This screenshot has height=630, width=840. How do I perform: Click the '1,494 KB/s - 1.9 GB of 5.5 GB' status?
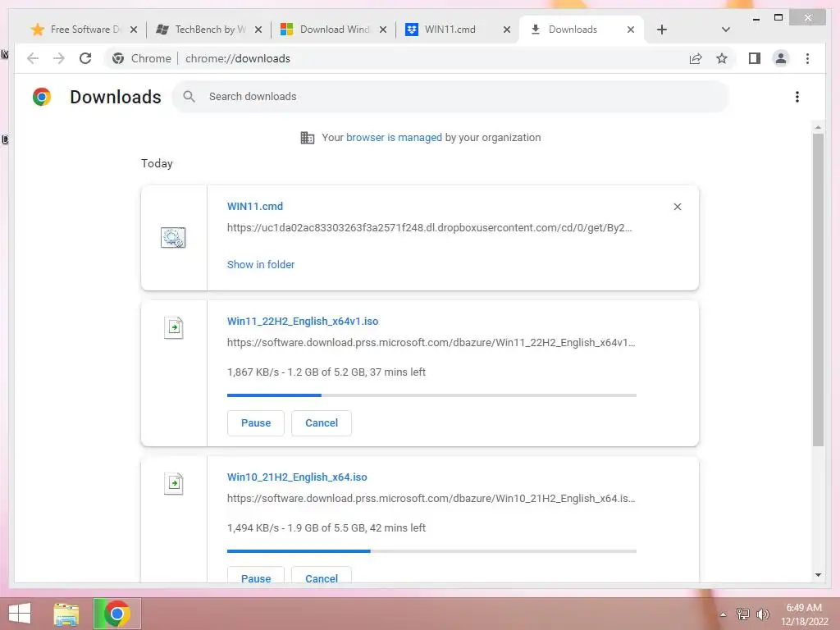coord(326,528)
